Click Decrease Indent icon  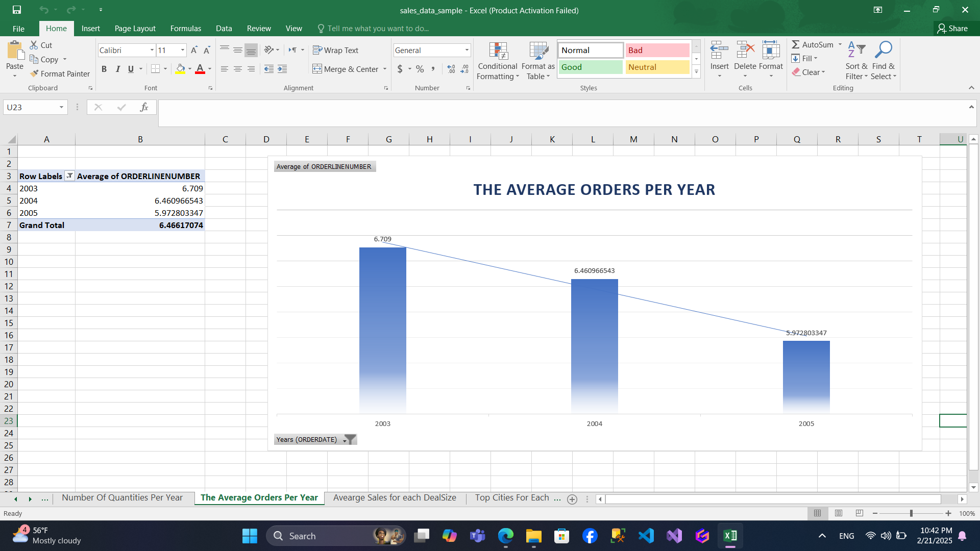click(x=269, y=69)
